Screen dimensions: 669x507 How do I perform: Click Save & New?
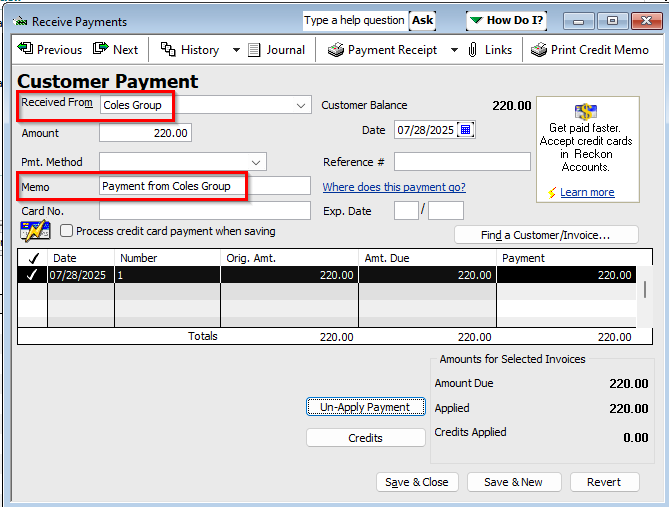click(514, 482)
